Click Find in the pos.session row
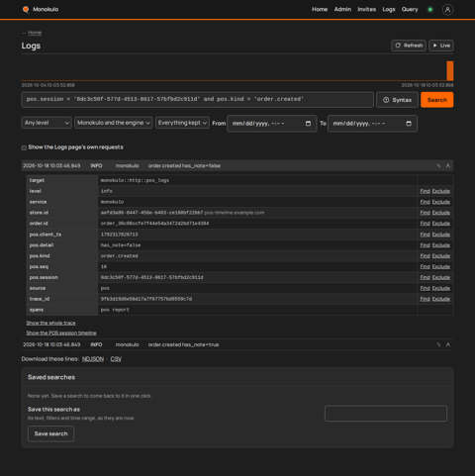 425,277
